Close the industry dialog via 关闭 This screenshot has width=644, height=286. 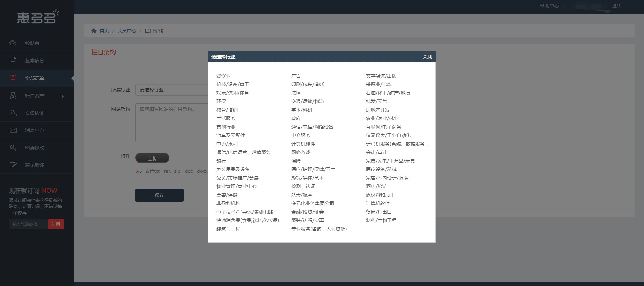(427, 57)
